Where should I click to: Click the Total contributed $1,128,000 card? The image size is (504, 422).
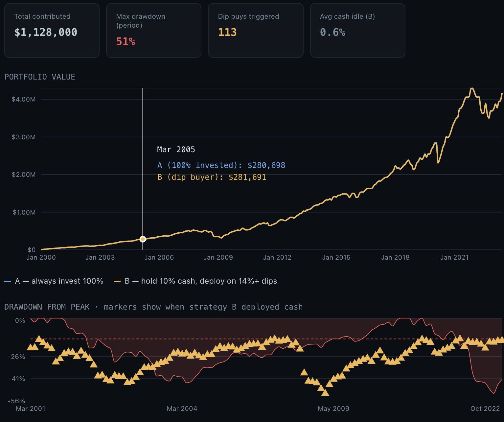[x=52, y=31]
